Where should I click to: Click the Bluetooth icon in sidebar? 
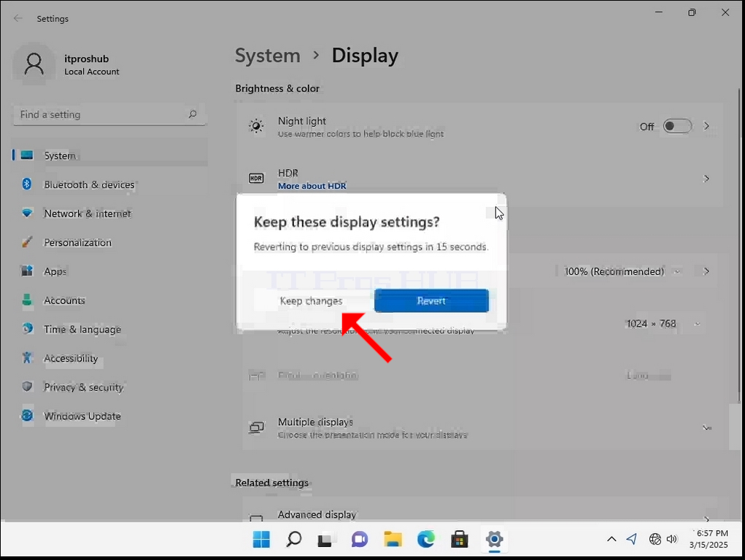(27, 184)
